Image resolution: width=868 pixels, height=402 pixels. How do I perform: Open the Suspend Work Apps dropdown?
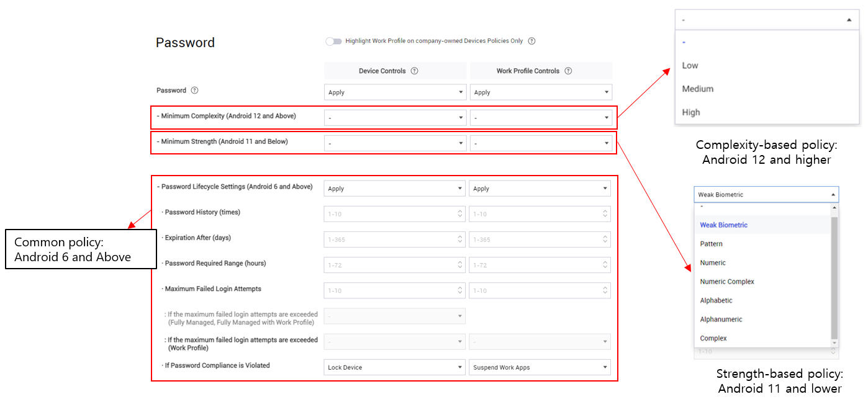click(x=540, y=367)
